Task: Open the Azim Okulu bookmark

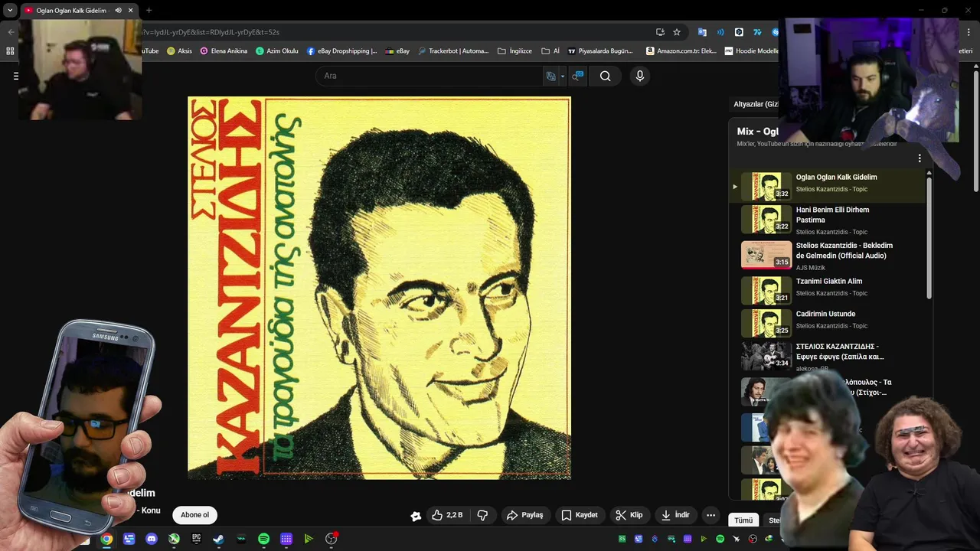Action: pyautogui.click(x=277, y=51)
